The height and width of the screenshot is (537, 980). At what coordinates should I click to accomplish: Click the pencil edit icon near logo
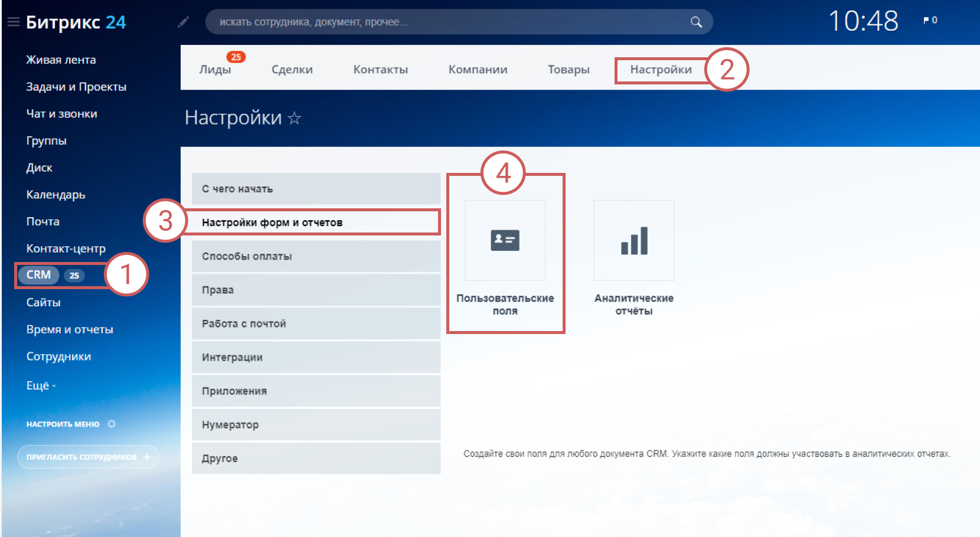pos(184,22)
